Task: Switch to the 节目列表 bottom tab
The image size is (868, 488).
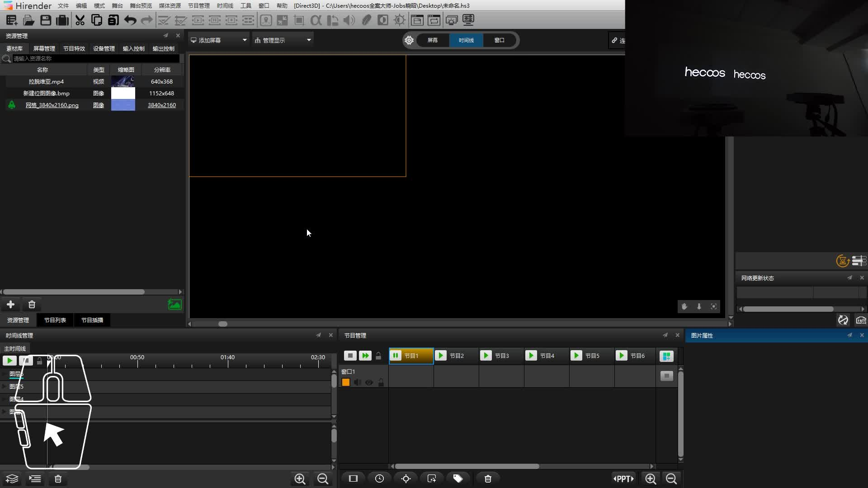Action: 55,320
